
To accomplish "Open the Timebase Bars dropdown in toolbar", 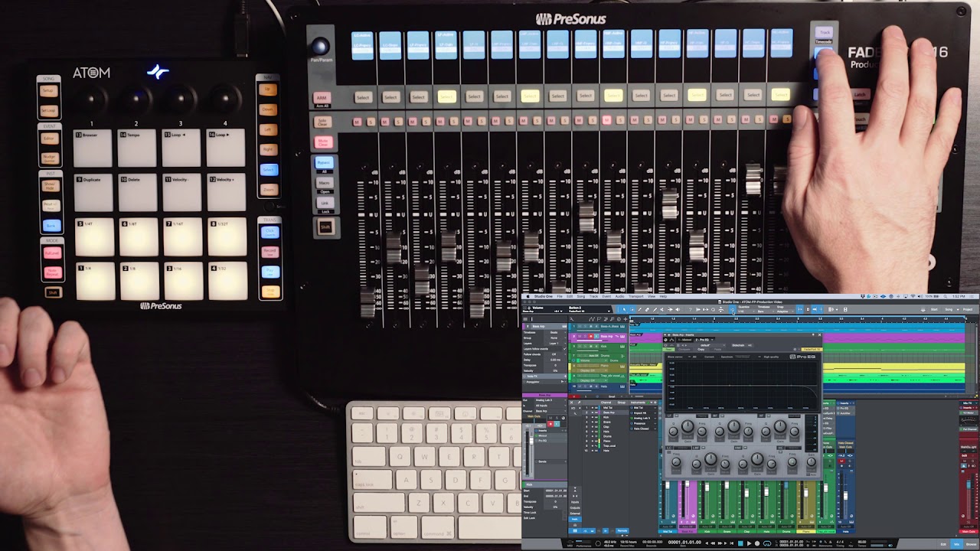I will pyautogui.click(x=765, y=312).
